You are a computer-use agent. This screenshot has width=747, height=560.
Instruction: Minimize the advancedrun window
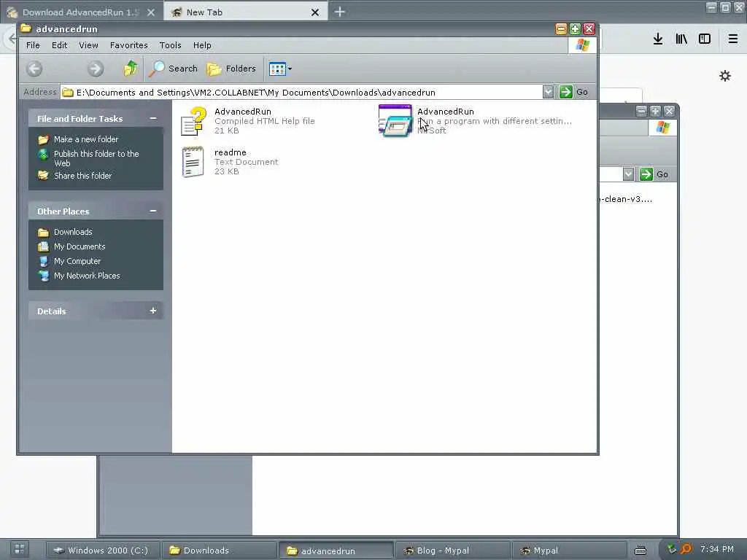pos(561,29)
